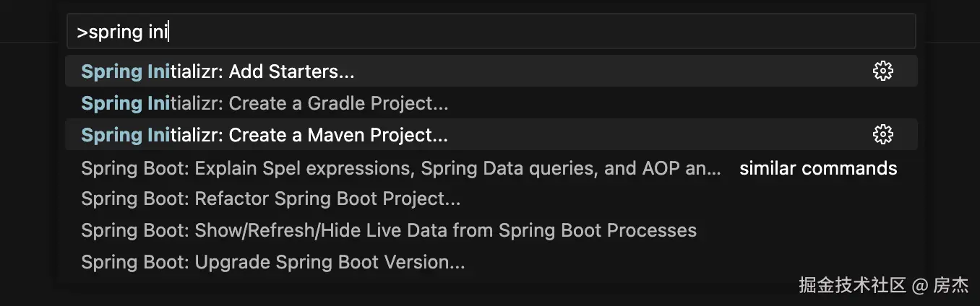Open keybinding gear for Create a Maven Project

(882, 135)
